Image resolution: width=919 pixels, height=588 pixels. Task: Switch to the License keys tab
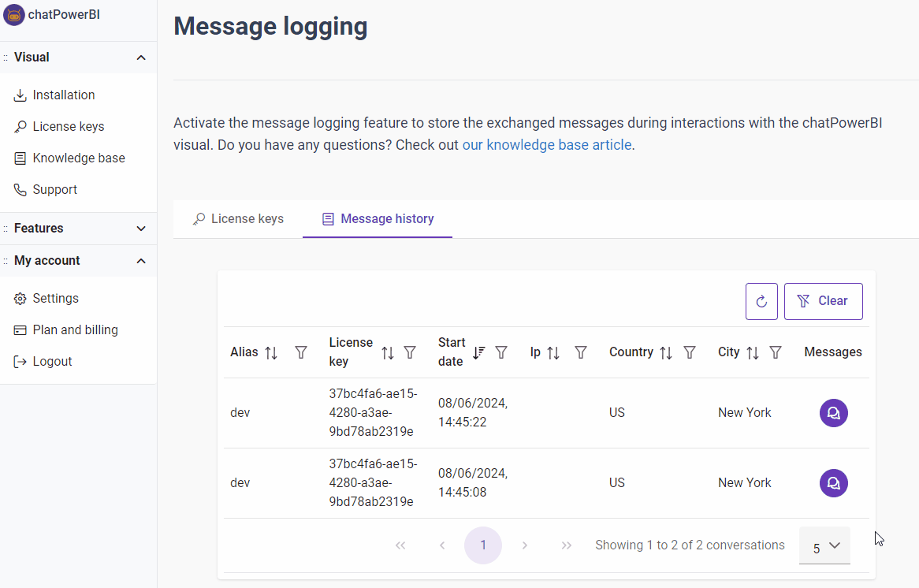pos(238,218)
